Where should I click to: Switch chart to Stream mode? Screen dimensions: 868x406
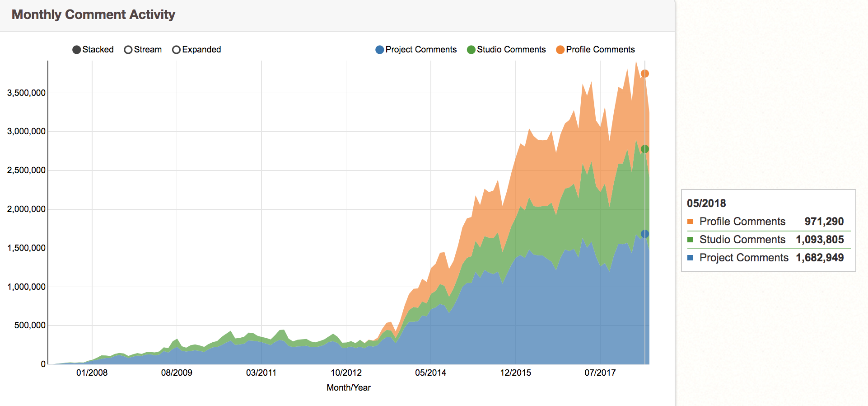pos(128,50)
